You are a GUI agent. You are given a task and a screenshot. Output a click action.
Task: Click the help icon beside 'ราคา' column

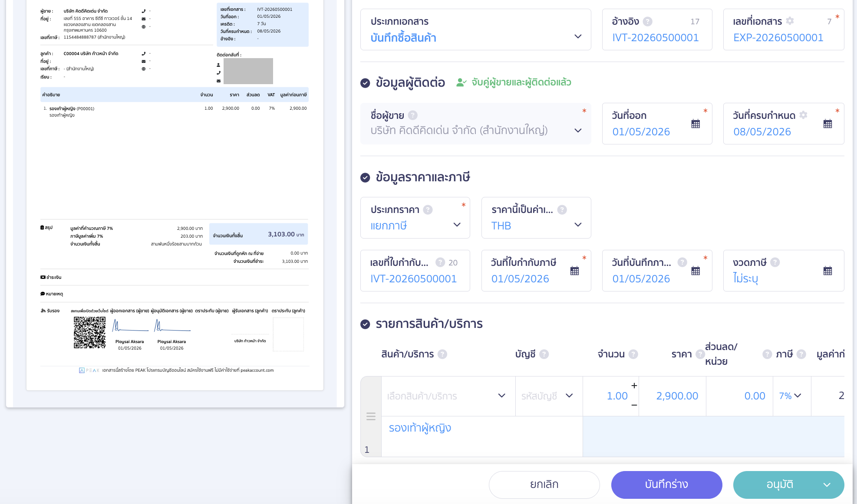(700, 354)
